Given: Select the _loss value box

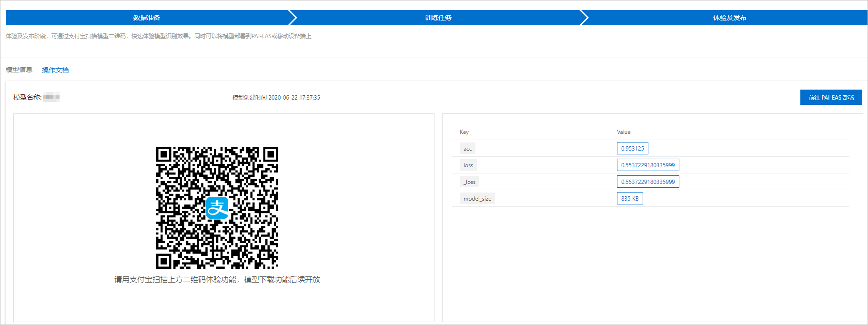Looking at the screenshot, I should [x=648, y=182].
